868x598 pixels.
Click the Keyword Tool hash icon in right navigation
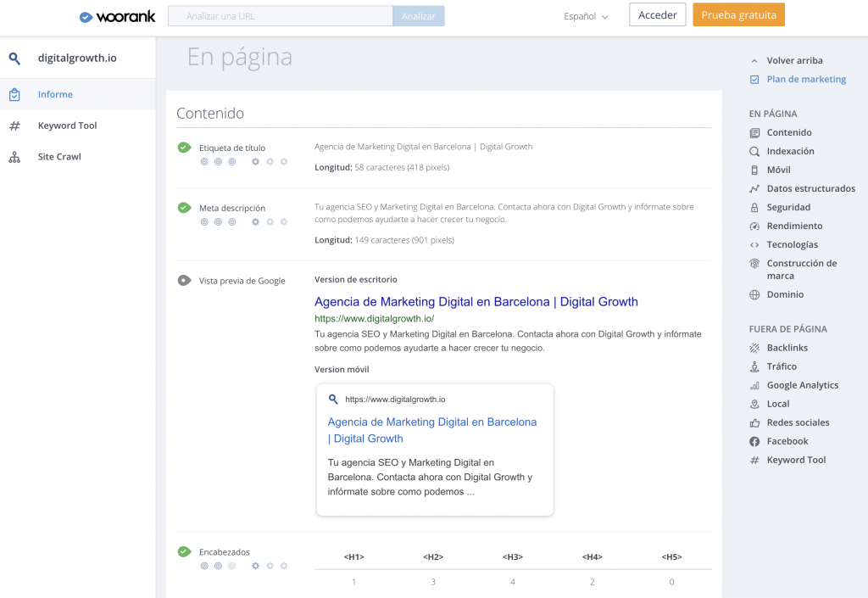coord(754,460)
